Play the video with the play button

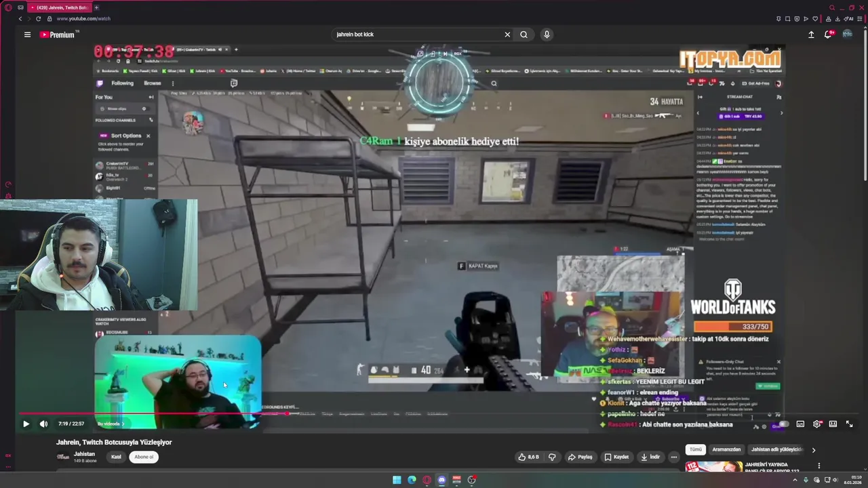26,424
